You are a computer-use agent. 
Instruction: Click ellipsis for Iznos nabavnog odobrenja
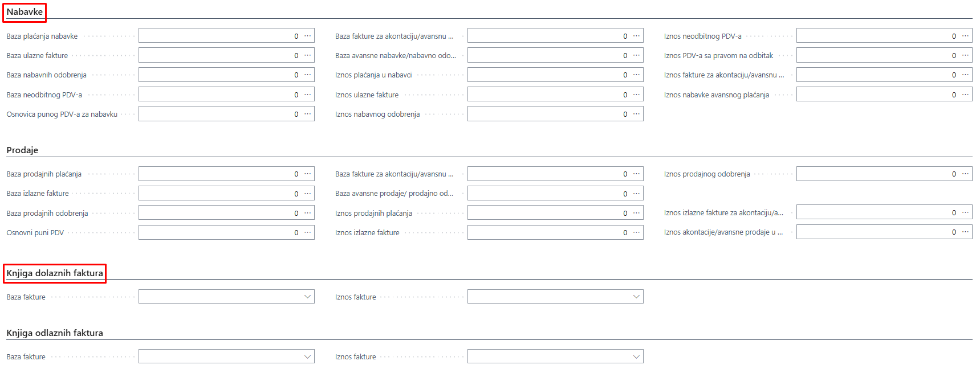(636, 114)
